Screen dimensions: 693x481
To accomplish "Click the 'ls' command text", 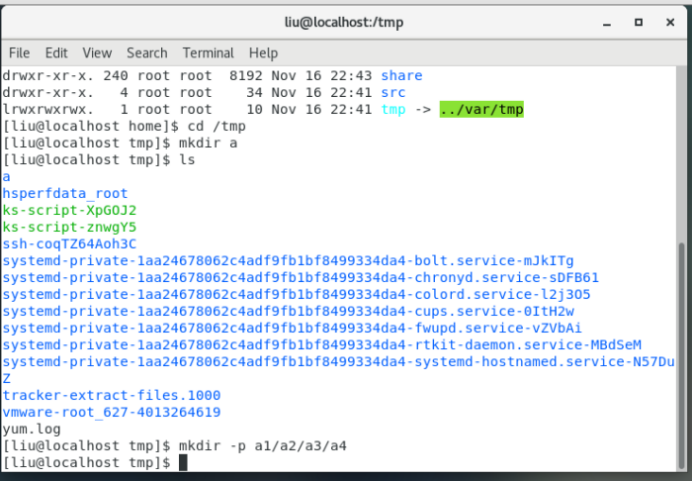I will (187, 160).
